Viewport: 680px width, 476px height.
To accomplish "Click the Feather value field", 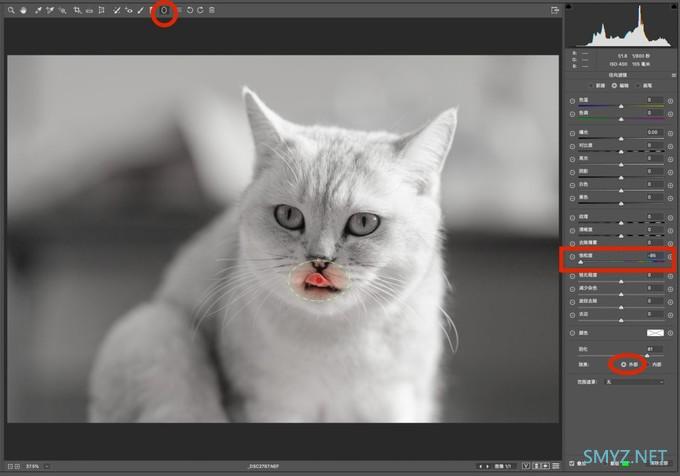I will coord(653,349).
